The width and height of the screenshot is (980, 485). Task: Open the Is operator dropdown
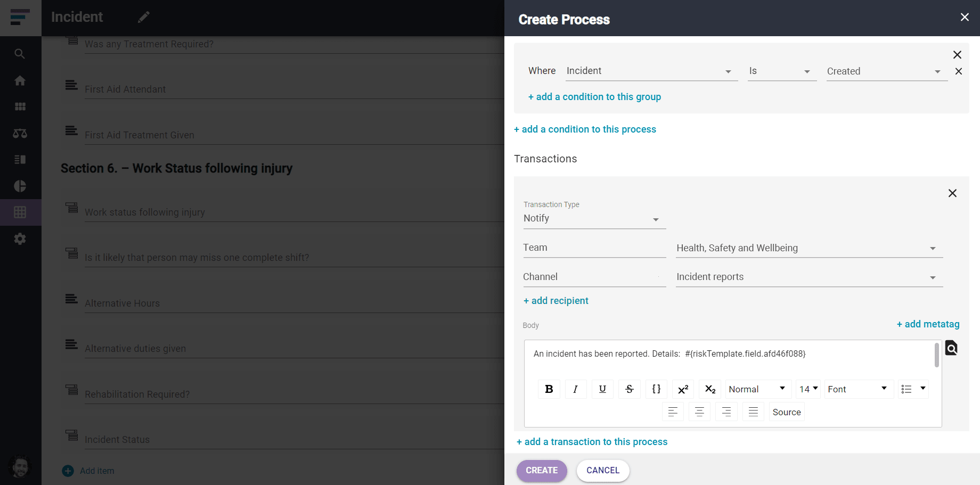coord(782,71)
